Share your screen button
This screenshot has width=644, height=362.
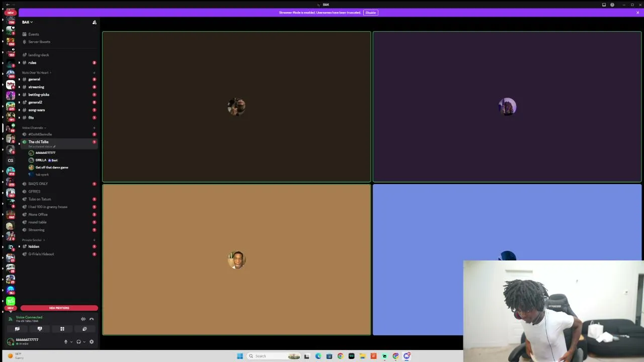point(40,329)
